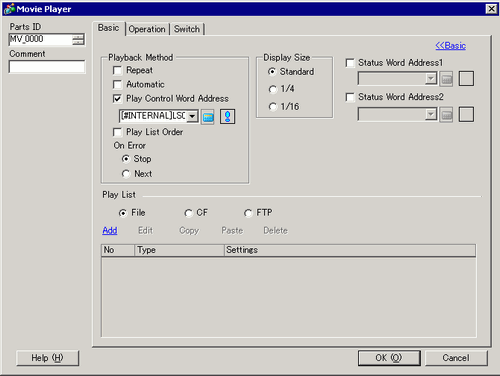500x376 pixels.
Task: Click Copy in Play List
Action: point(189,231)
